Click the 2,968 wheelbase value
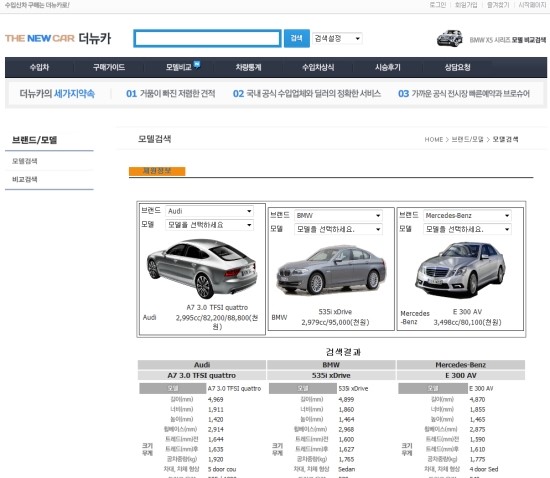The width and height of the screenshot is (550, 478). [x=346, y=429]
